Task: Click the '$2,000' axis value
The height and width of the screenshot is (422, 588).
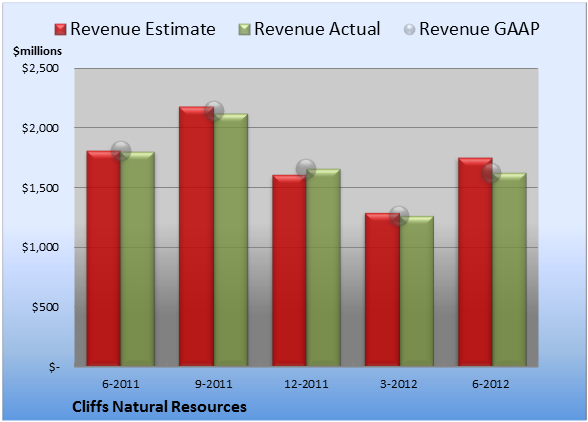Action: (x=40, y=128)
